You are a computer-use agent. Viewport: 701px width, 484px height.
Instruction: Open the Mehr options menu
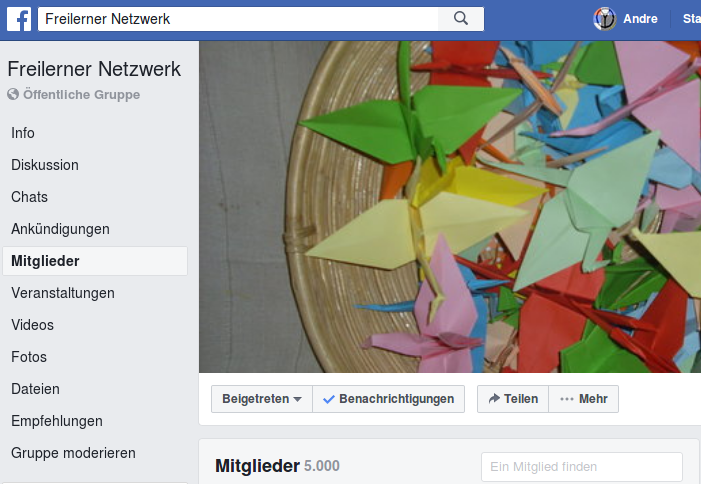tap(583, 399)
